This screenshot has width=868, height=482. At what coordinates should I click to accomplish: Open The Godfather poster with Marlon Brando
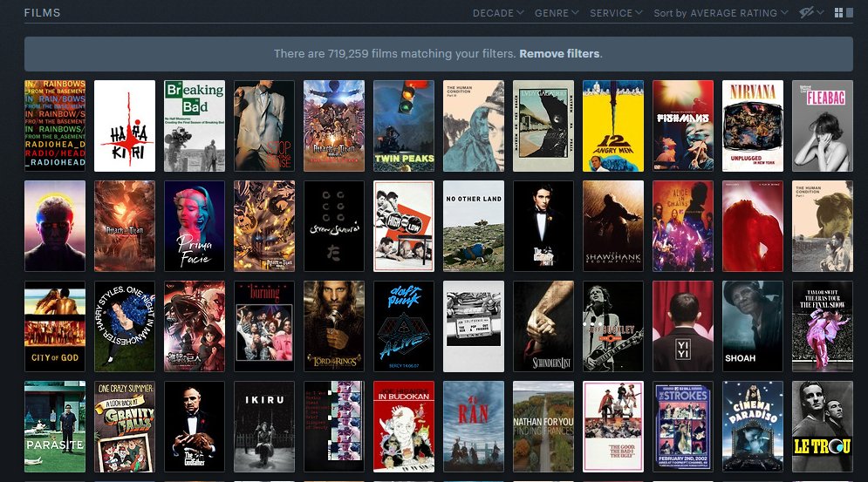point(195,426)
